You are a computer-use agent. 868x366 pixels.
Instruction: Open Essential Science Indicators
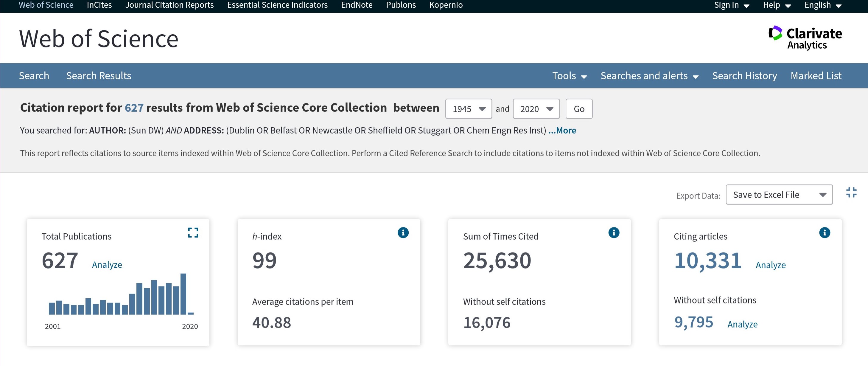[277, 5]
